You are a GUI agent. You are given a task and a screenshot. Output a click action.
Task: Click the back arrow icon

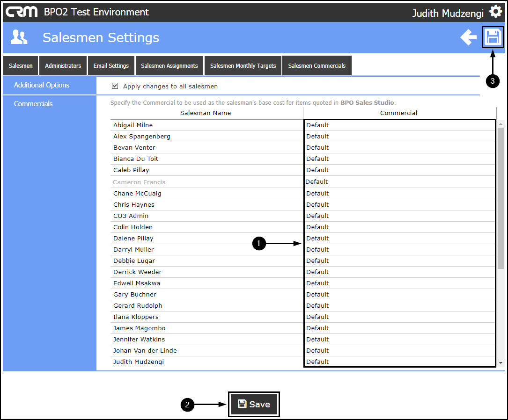tap(469, 37)
